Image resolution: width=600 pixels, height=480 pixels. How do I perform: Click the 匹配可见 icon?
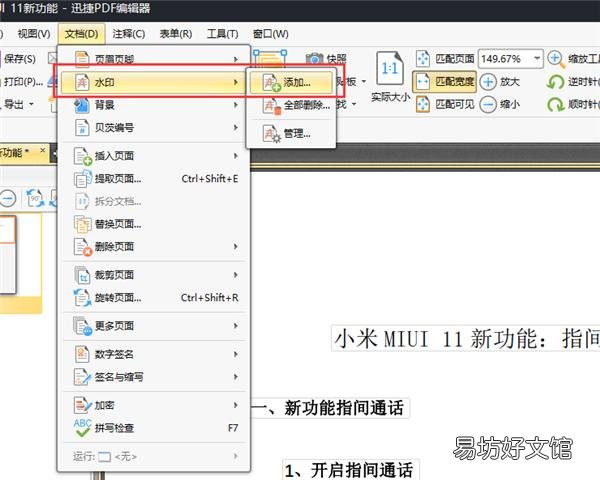pos(423,104)
